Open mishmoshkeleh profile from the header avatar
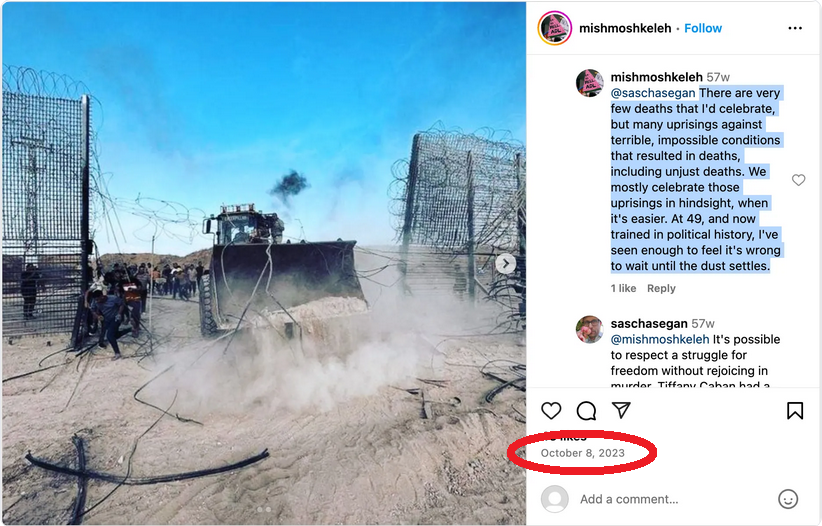Image resolution: width=822 pixels, height=526 pixels. [555, 28]
